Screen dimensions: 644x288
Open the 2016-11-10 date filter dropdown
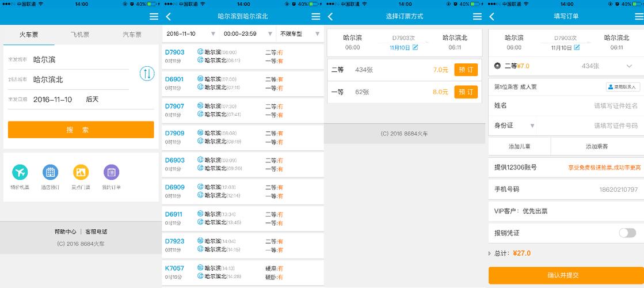click(192, 33)
